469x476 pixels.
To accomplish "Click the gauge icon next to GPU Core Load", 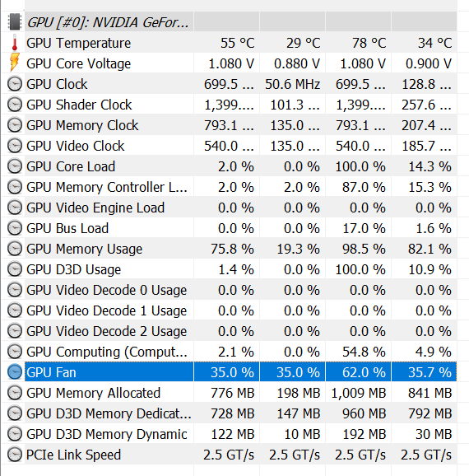I will point(15,166).
